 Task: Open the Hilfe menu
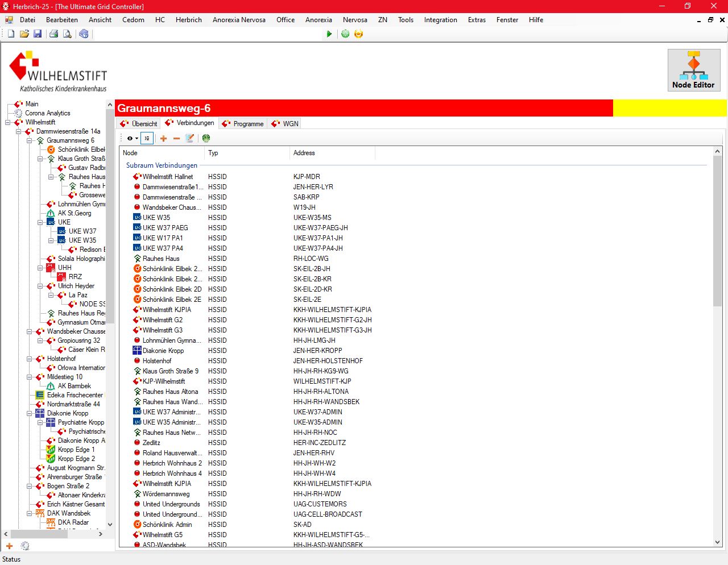coord(536,20)
